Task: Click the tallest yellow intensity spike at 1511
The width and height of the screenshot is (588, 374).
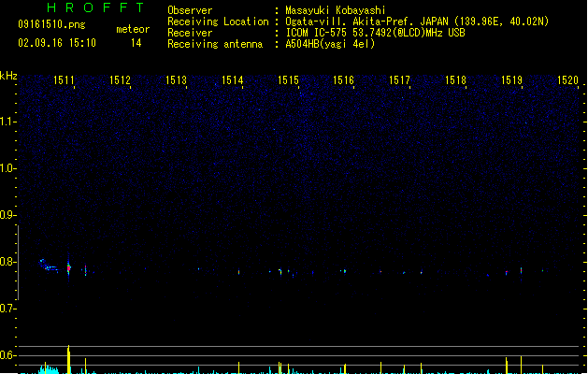Action: (68, 359)
